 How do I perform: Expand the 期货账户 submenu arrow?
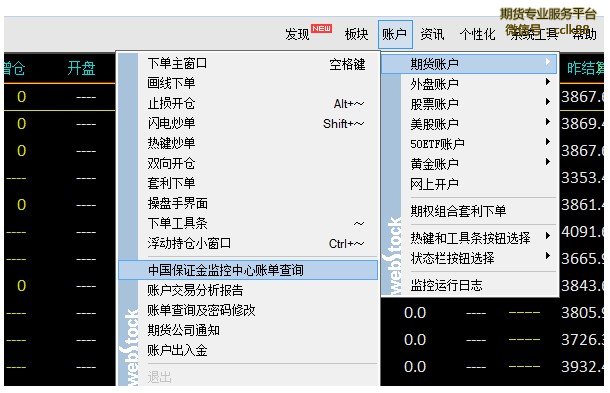tap(548, 62)
